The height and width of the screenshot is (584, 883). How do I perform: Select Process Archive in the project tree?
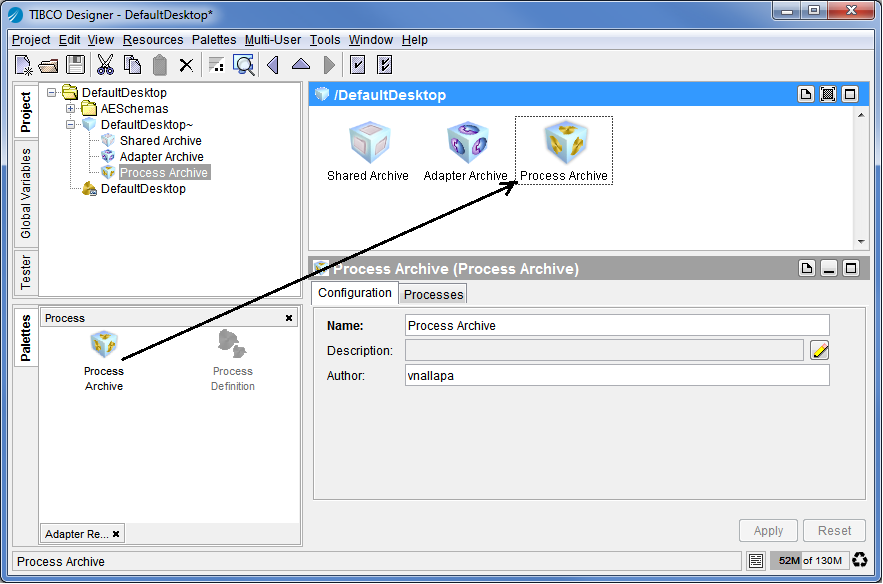coord(164,173)
